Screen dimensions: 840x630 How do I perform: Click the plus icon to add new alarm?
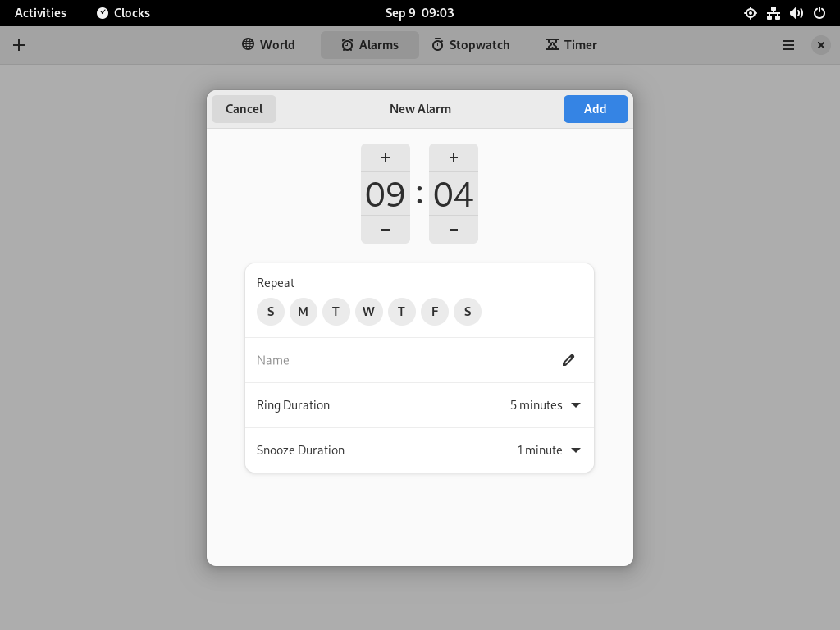tap(19, 45)
